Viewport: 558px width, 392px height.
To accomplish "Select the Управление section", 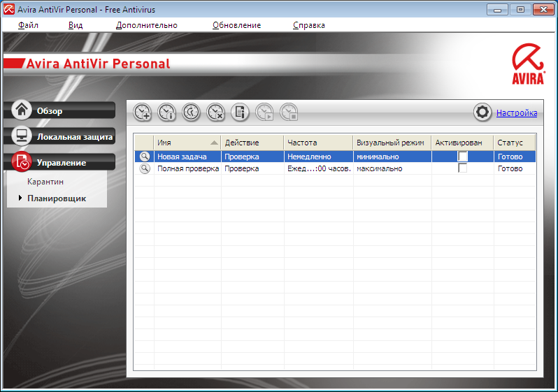I will (60, 162).
